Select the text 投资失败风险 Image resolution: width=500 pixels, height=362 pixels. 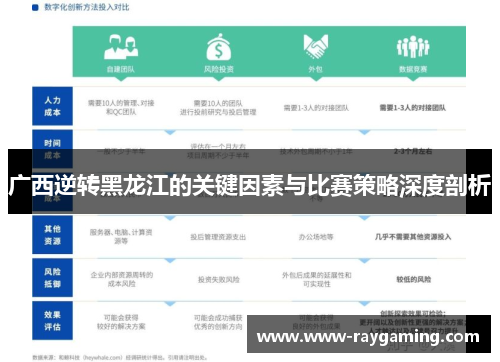tap(219, 280)
